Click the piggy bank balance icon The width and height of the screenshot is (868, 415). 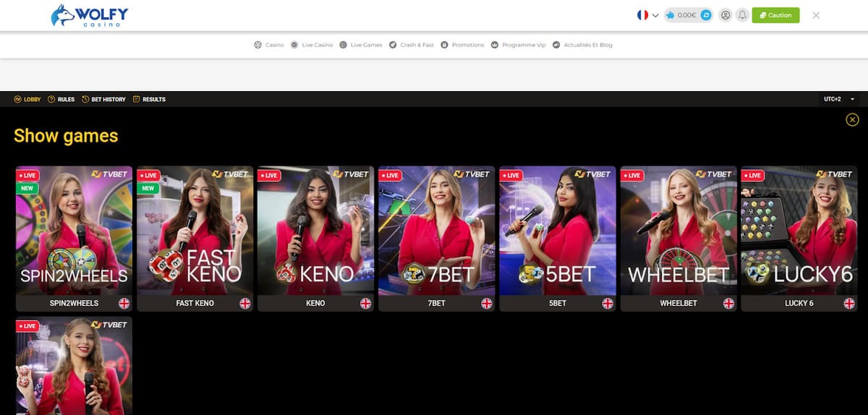click(671, 15)
